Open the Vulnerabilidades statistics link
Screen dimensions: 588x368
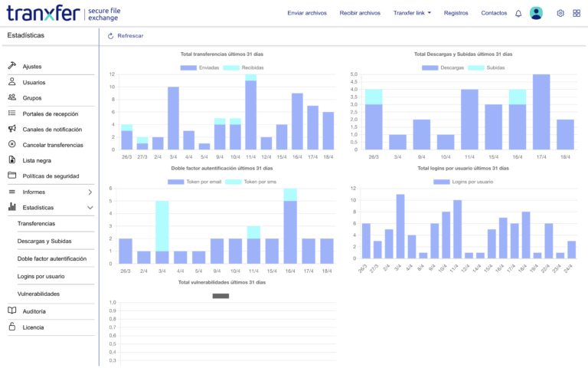(x=38, y=294)
